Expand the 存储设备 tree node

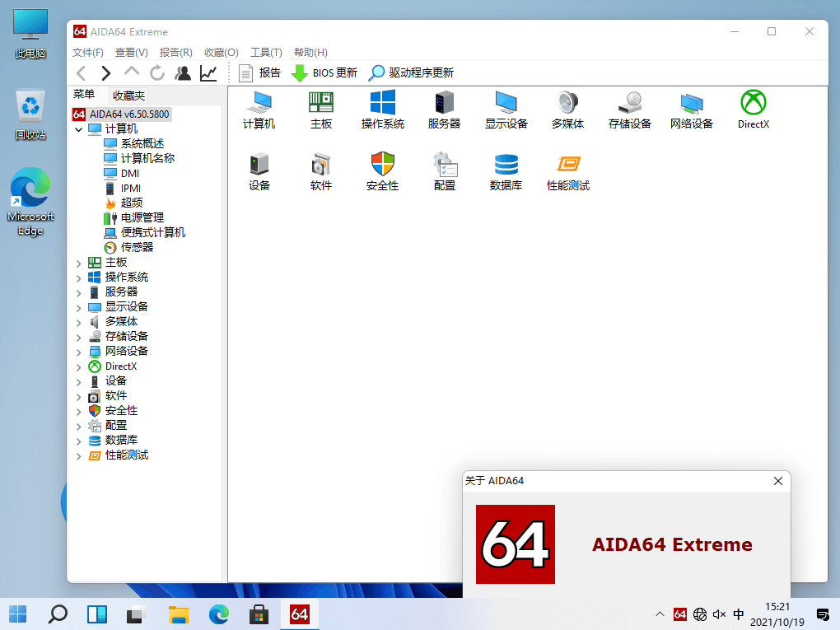(79, 337)
